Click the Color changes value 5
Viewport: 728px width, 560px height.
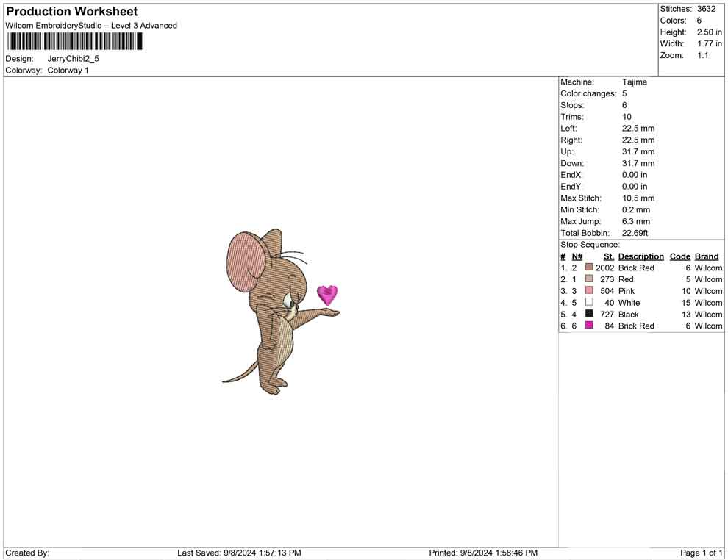click(624, 93)
